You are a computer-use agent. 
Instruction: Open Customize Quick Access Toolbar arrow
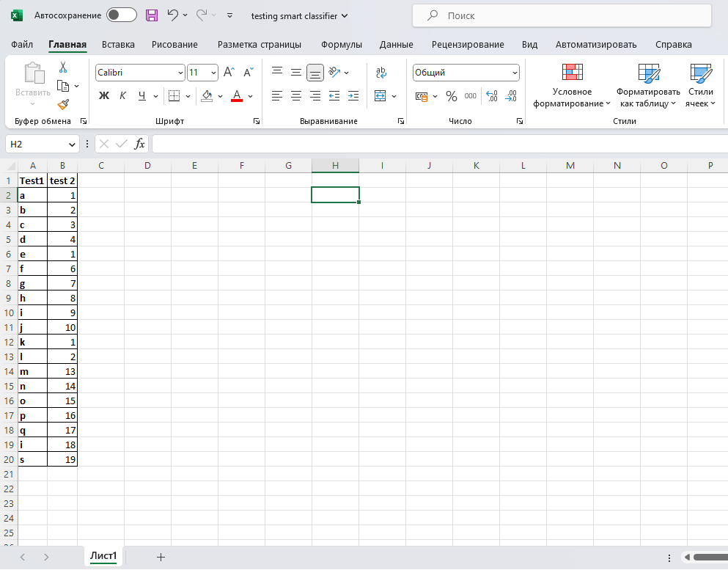pos(229,15)
